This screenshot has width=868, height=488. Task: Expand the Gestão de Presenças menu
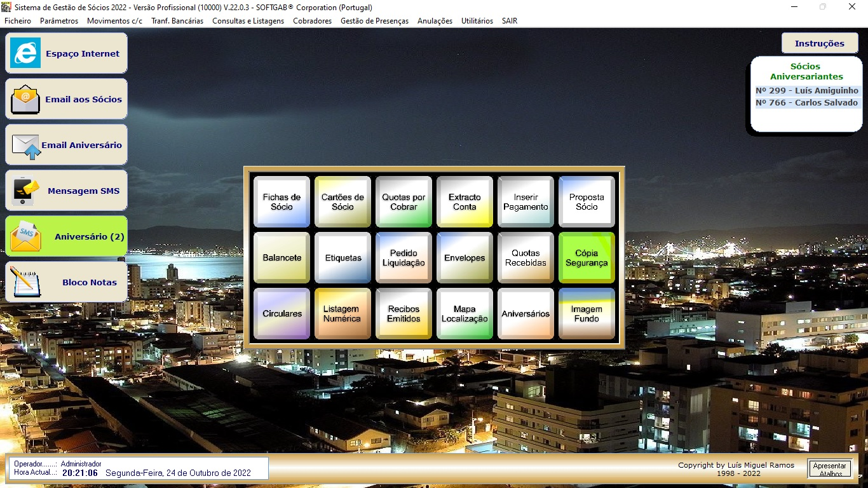pos(374,21)
